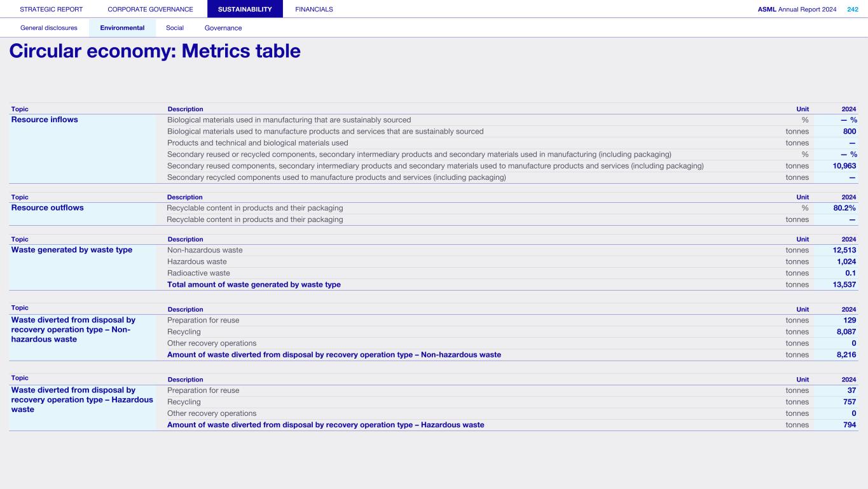Click Waste generated by waste type topic
The image size is (868, 489).
[72, 251]
